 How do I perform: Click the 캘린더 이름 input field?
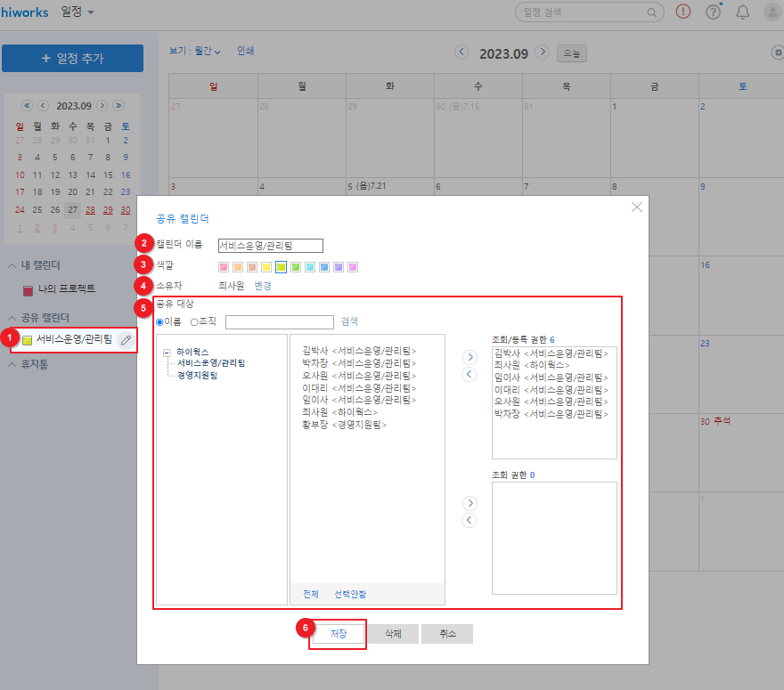[x=271, y=246]
